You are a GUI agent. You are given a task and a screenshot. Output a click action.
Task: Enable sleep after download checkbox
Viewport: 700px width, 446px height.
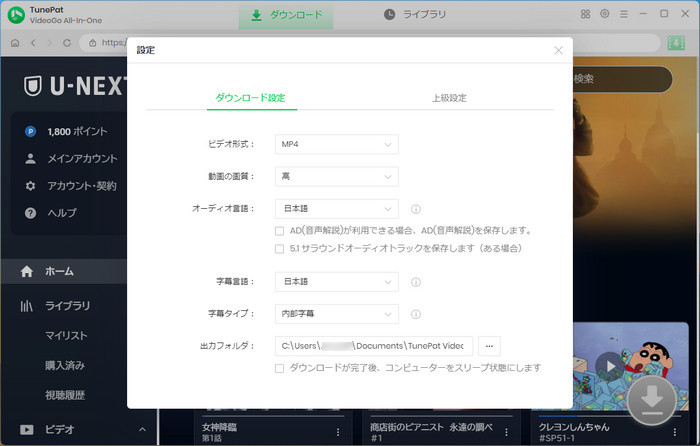point(279,368)
